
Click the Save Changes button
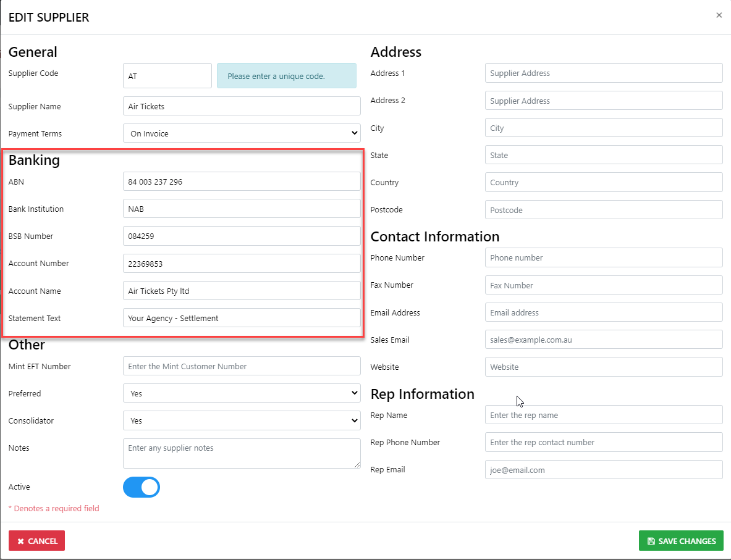681,541
